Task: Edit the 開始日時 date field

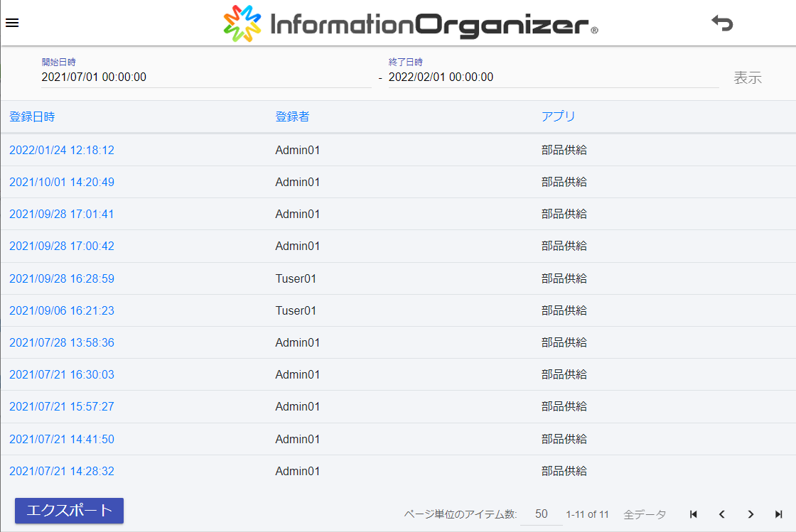Action: (205, 77)
